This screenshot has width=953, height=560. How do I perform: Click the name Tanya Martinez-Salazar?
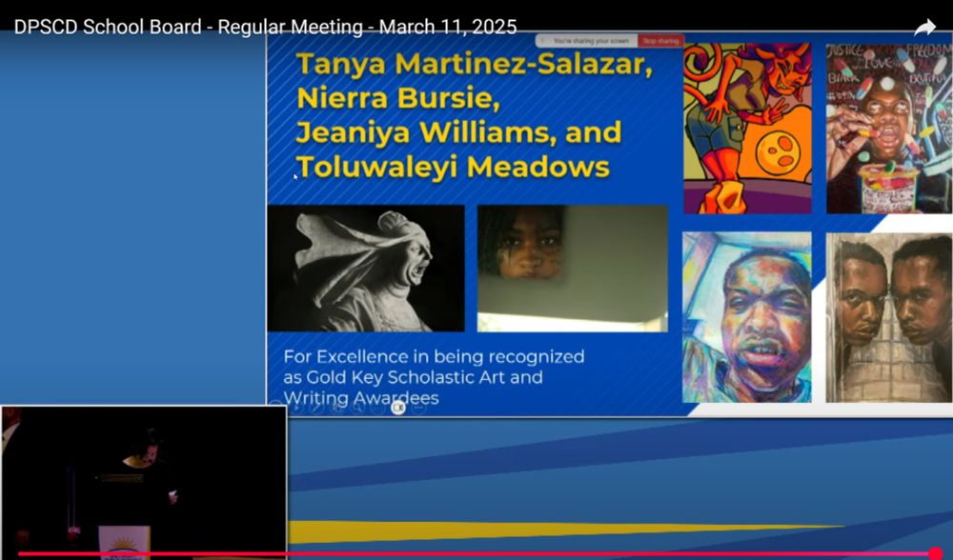(474, 65)
